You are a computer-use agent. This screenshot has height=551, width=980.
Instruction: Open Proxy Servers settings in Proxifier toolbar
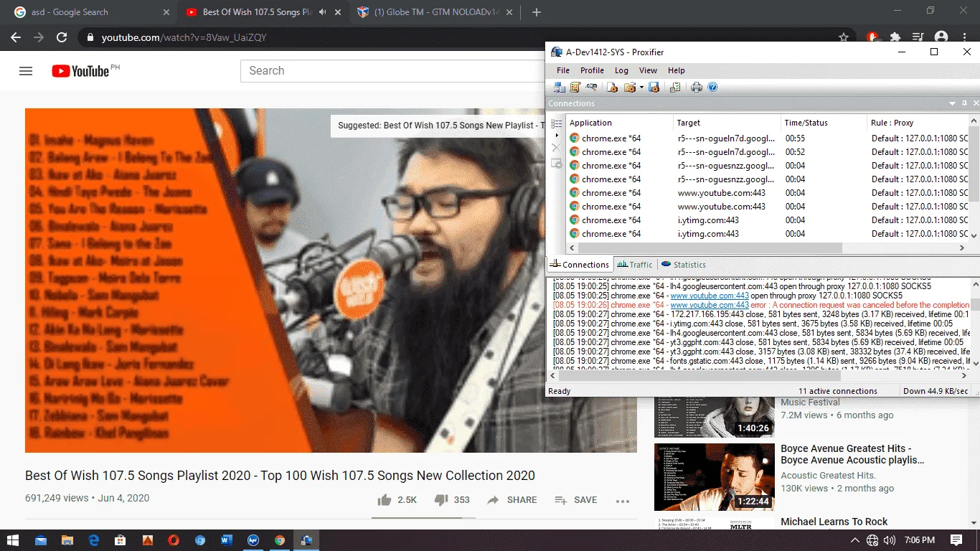(x=558, y=87)
